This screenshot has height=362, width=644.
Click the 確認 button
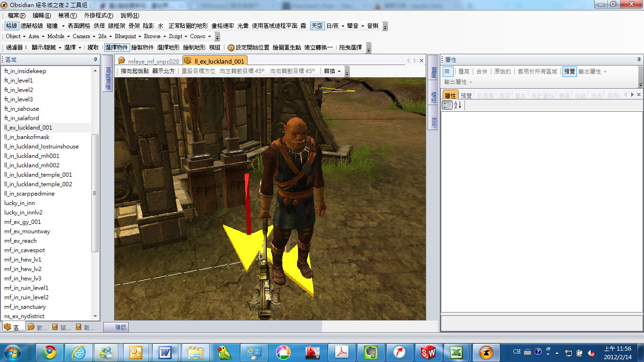pos(116,327)
